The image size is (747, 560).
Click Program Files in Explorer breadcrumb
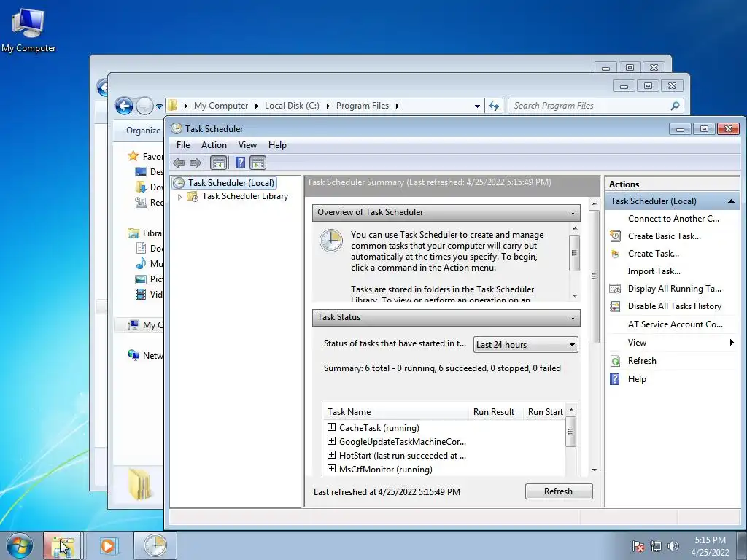362,106
